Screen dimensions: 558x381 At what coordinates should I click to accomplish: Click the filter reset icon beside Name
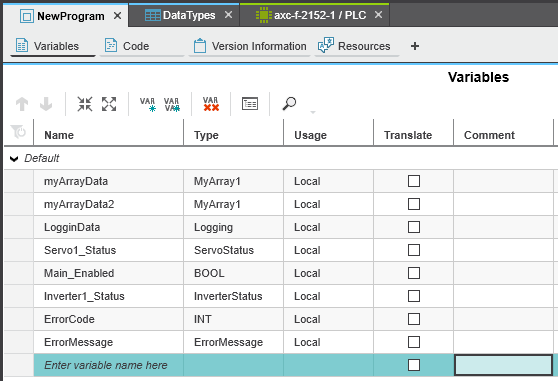18,132
